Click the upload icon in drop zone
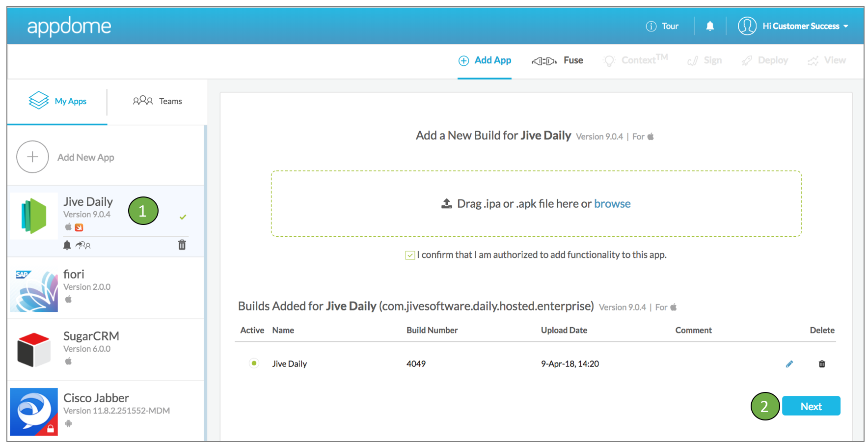 click(x=446, y=204)
